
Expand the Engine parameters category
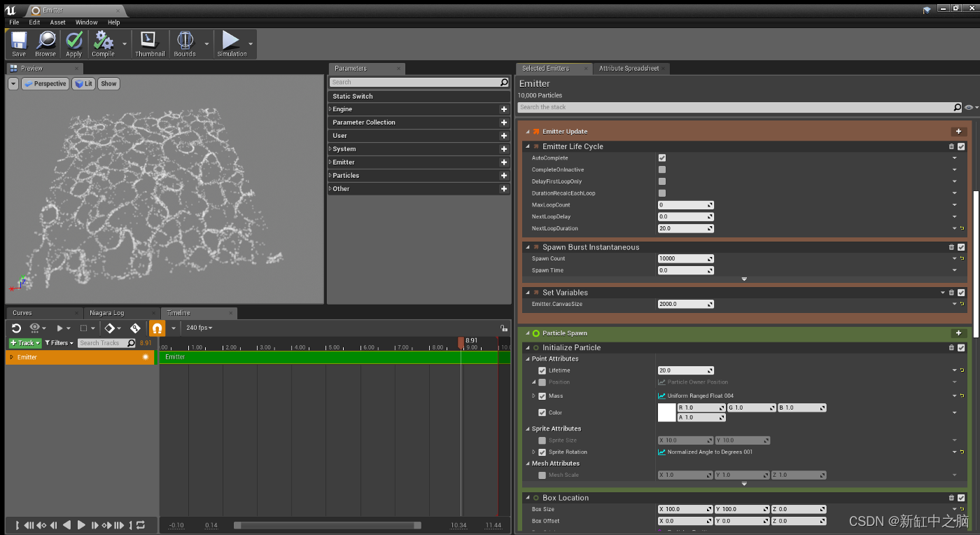click(330, 109)
